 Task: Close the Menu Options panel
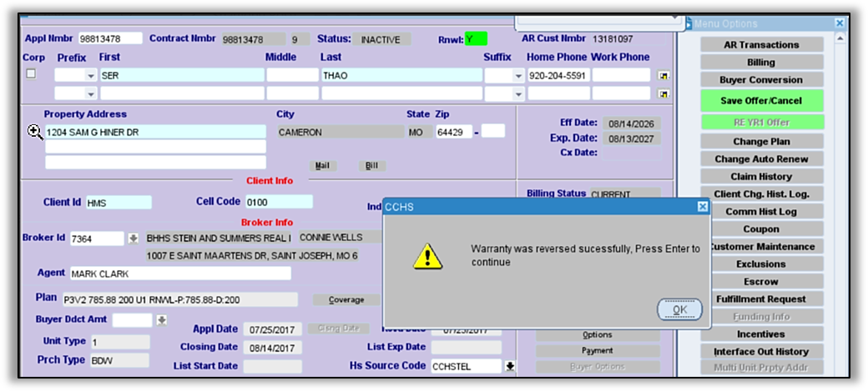840,24
